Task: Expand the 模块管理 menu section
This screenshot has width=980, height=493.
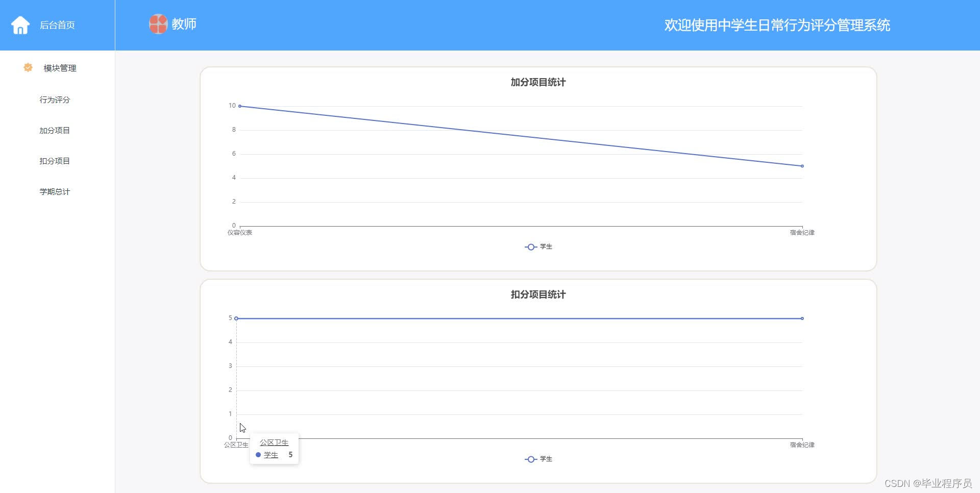Action: [60, 68]
